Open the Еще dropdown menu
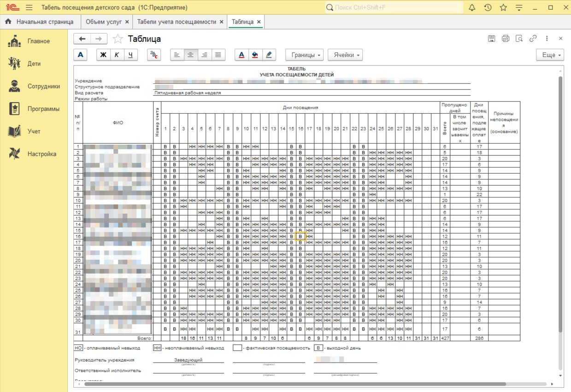571x392 pixels. (x=550, y=55)
